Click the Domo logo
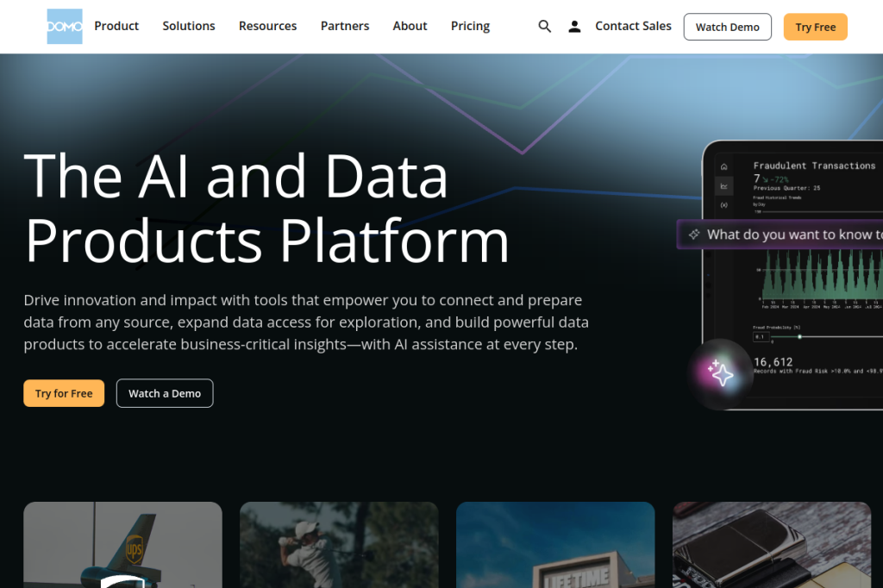This screenshot has width=883, height=588. tap(64, 27)
